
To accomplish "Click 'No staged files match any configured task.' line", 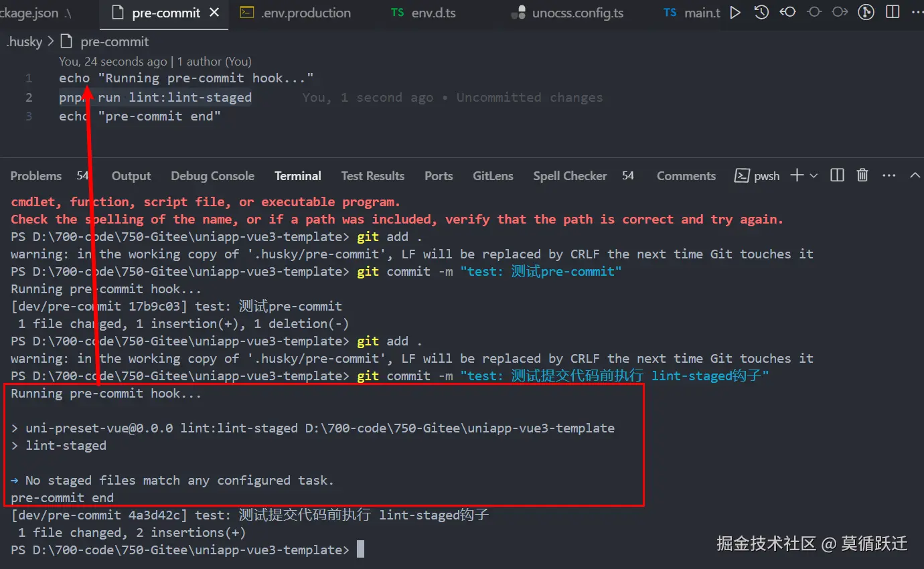I will pos(179,481).
